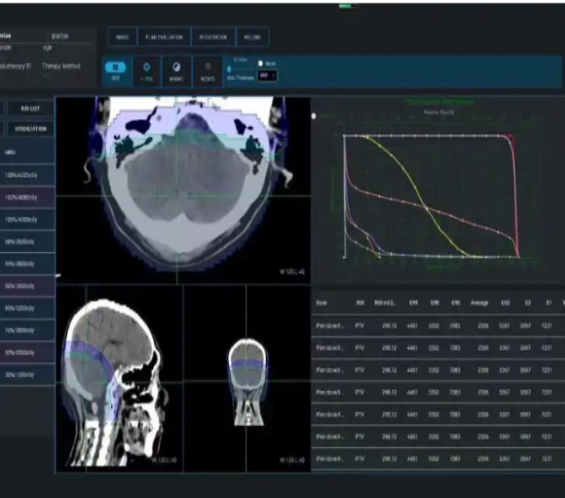Click the ROI List button

tap(30, 108)
